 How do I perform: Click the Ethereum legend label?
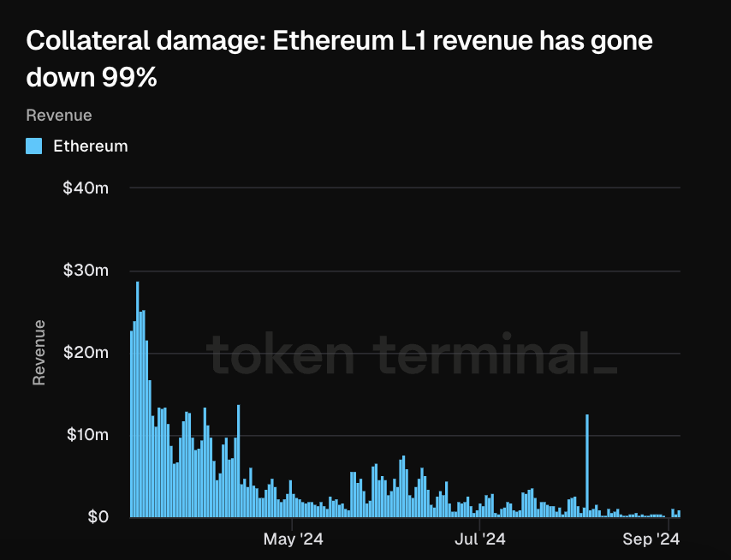[x=91, y=146]
